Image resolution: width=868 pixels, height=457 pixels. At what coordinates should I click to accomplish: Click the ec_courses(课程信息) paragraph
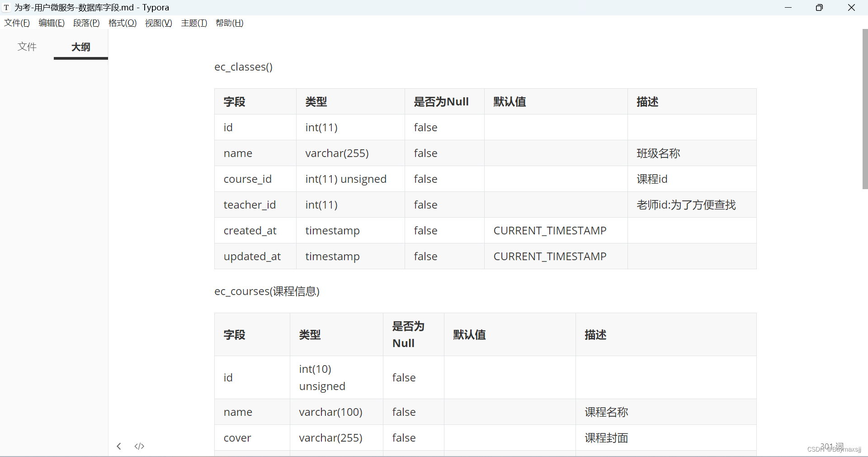click(267, 291)
